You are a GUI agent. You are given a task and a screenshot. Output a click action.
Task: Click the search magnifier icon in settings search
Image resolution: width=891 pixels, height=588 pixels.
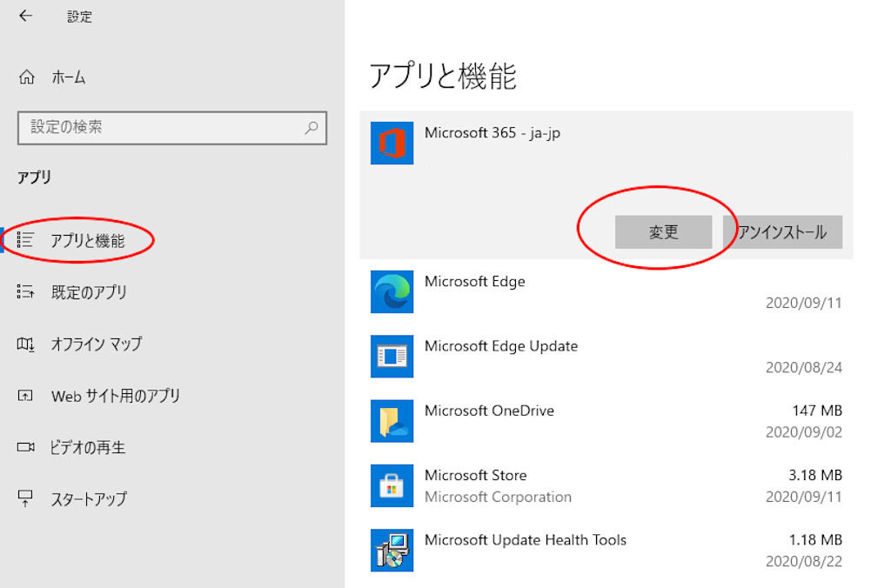311,127
